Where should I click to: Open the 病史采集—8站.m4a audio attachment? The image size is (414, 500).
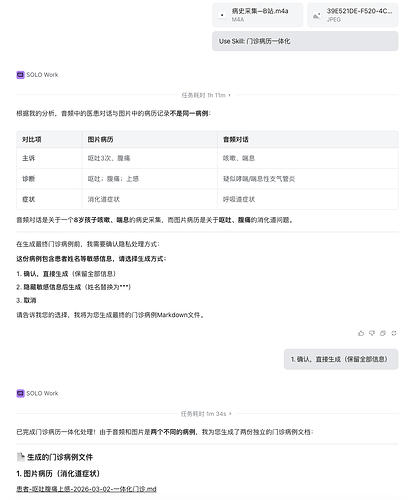(x=257, y=15)
